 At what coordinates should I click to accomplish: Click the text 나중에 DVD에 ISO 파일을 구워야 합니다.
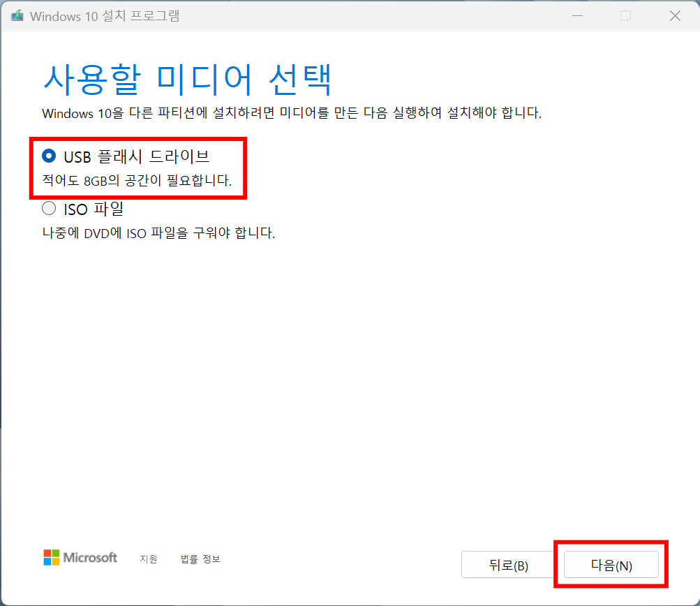tap(158, 232)
